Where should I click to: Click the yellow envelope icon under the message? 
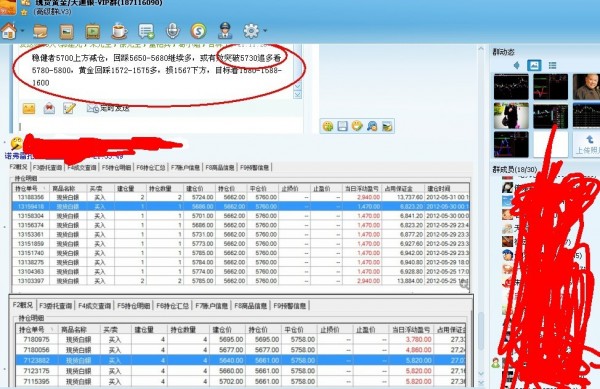pyautogui.click(x=29, y=109)
